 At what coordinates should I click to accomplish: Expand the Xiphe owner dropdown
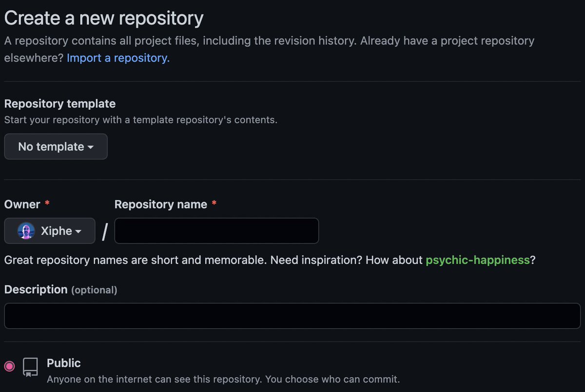pyautogui.click(x=50, y=231)
